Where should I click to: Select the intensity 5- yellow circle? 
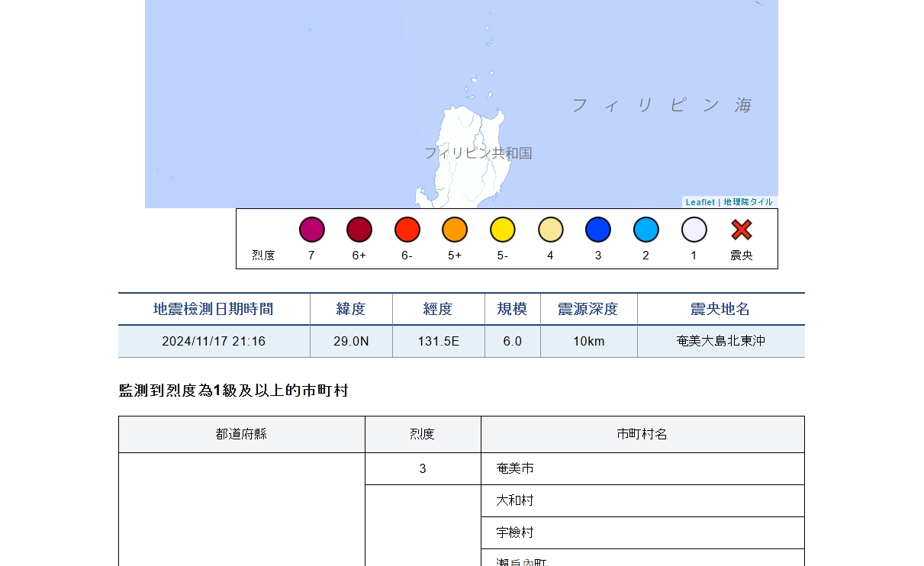[503, 230]
